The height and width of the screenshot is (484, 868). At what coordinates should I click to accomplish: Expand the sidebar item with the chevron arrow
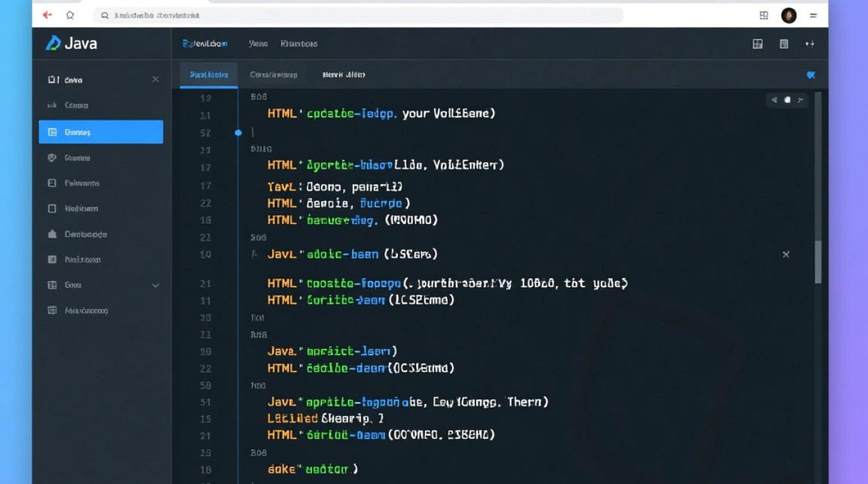[x=155, y=285]
